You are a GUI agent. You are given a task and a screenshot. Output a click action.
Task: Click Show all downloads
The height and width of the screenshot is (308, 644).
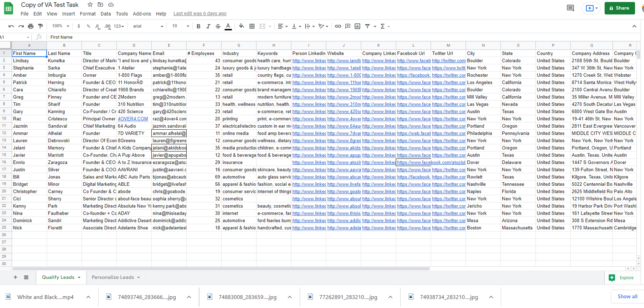[627, 296]
